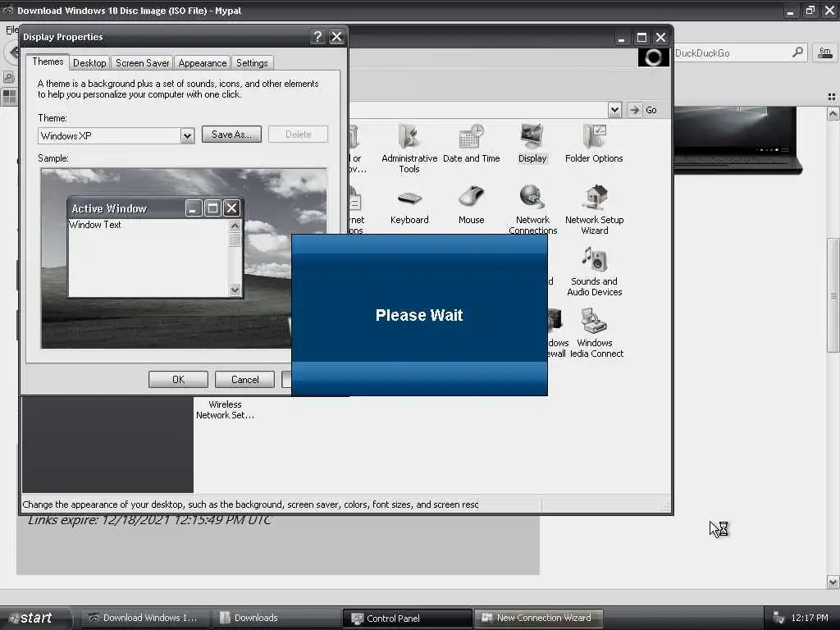Switch to Download Windows 10 taskbar button

coord(144,619)
